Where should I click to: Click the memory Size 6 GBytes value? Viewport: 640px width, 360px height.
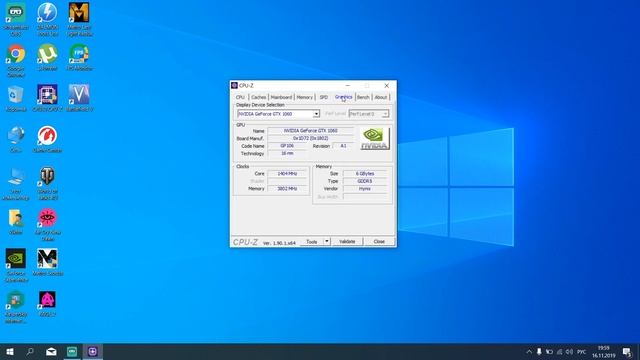point(364,173)
